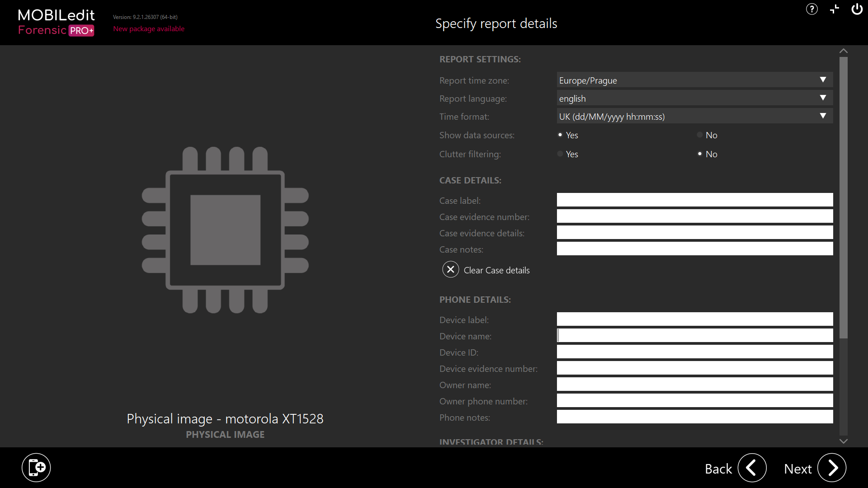Select Yes for Clutter filtering

[560, 154]
